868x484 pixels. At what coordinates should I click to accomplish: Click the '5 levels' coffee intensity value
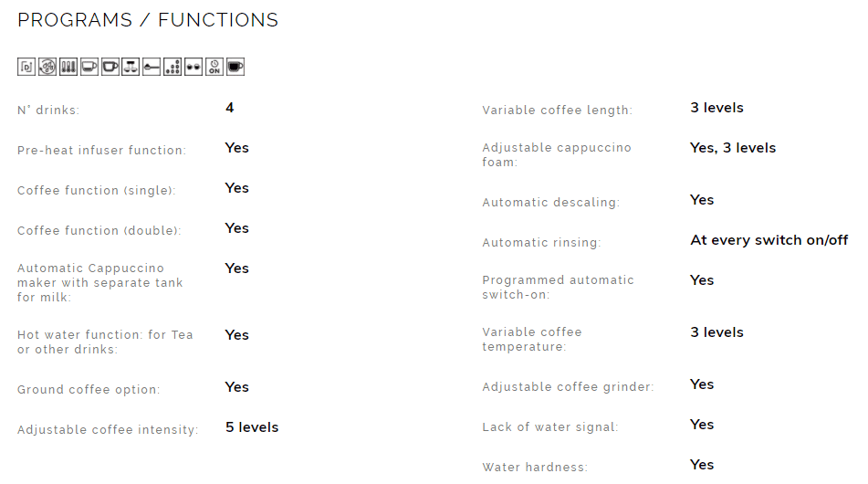252,427
